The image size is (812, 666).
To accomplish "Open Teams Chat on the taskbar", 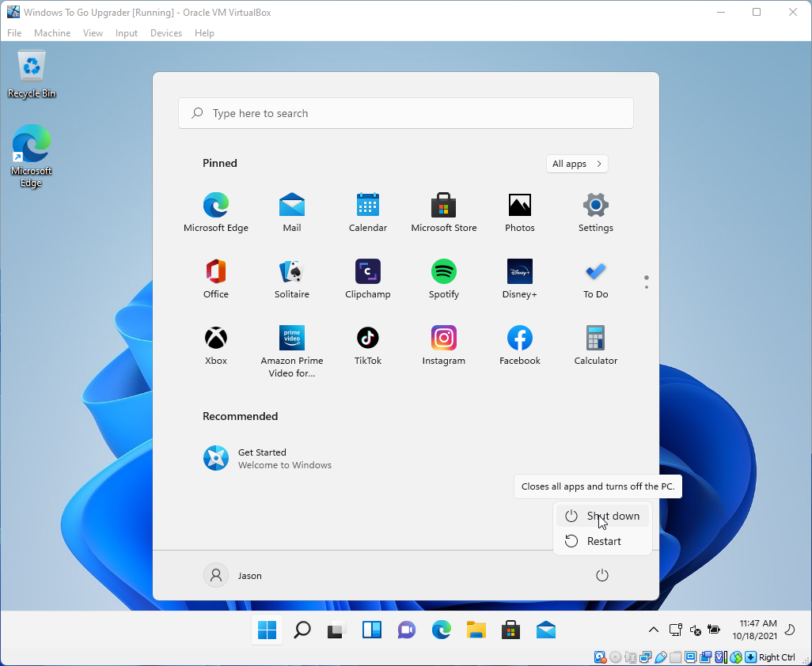I will [x=407, y=630].
